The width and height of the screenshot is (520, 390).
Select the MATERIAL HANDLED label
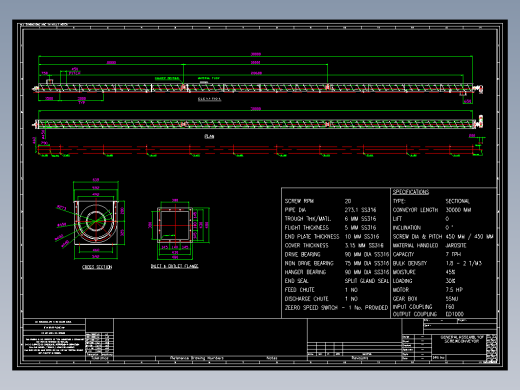[415, 245]
